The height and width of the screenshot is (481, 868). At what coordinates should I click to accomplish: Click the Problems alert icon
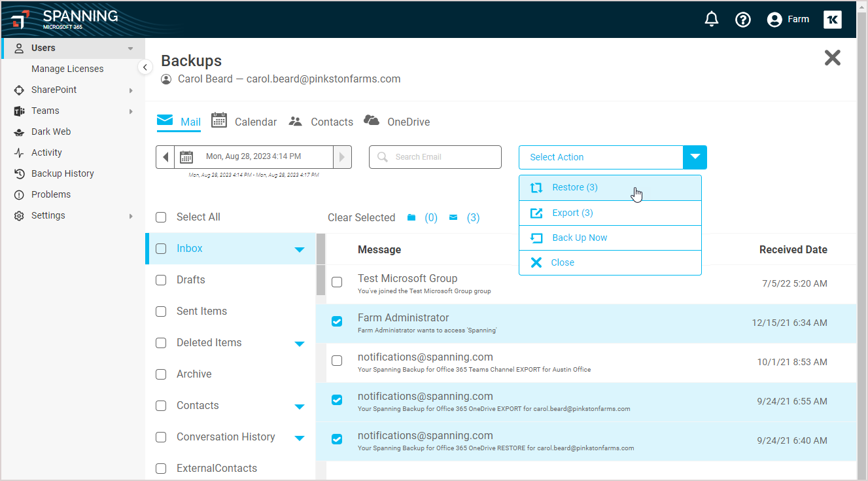(x=19, y=194)
